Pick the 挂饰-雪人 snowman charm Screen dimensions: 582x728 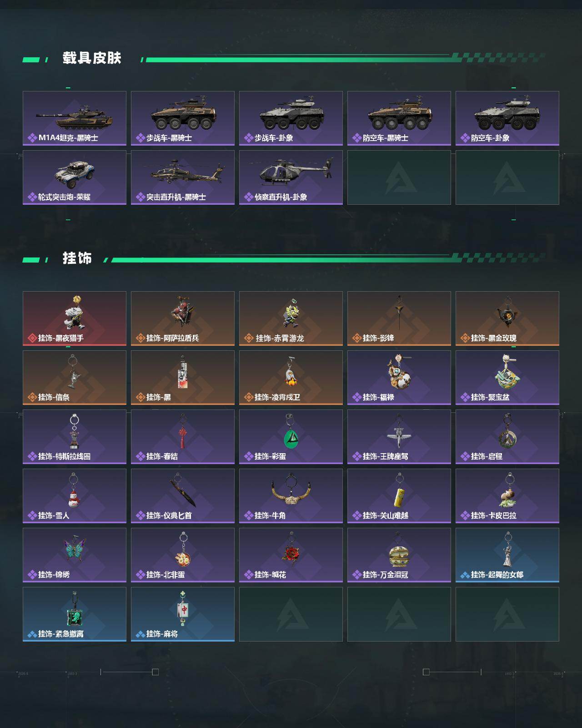tap(75, 496)
